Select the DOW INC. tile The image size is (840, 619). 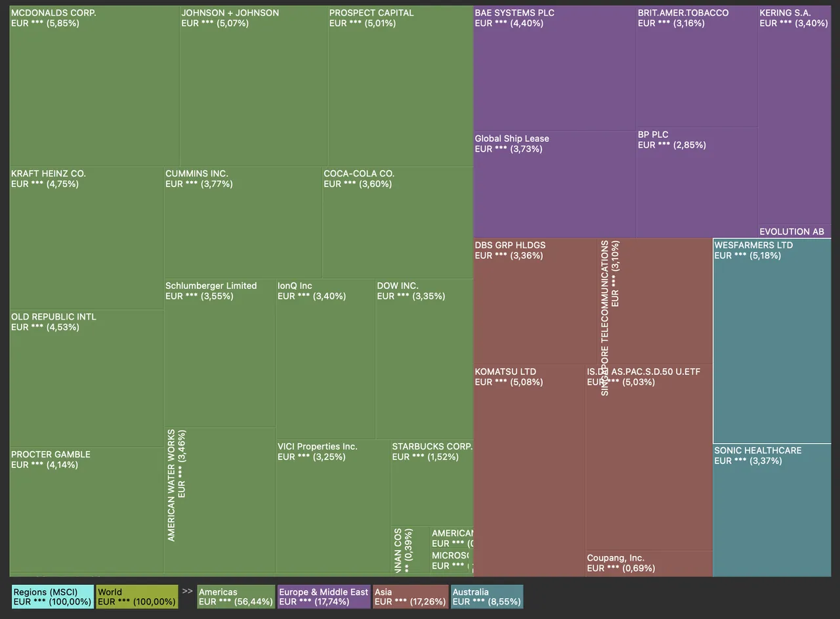(x=424, y=359)
